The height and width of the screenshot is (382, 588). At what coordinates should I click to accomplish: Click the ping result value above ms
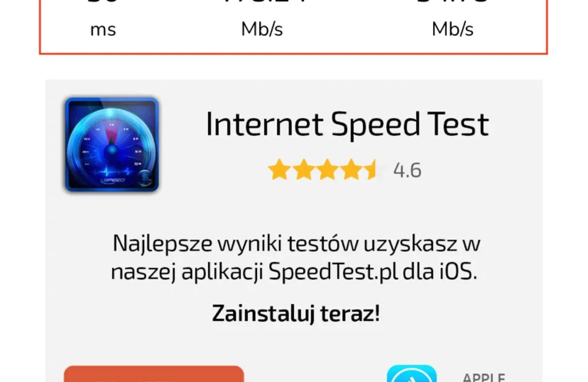pyautogui.click(x=102, y=2)
